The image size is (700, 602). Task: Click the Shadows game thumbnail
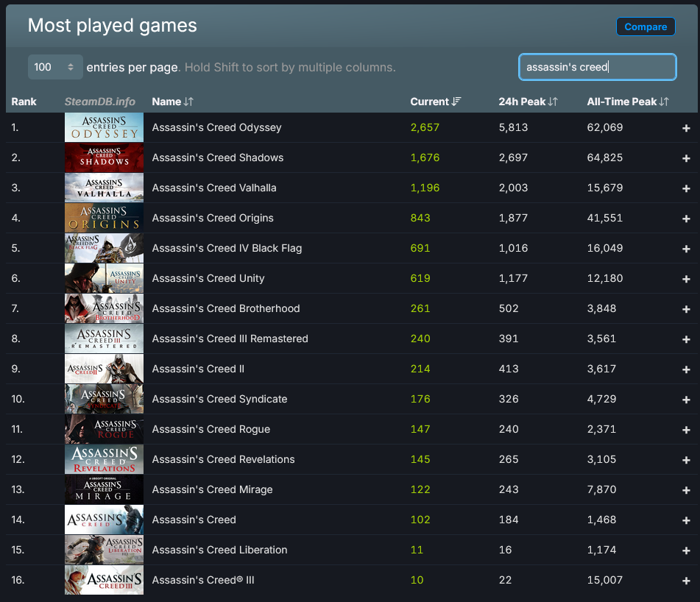click(104, 157)
